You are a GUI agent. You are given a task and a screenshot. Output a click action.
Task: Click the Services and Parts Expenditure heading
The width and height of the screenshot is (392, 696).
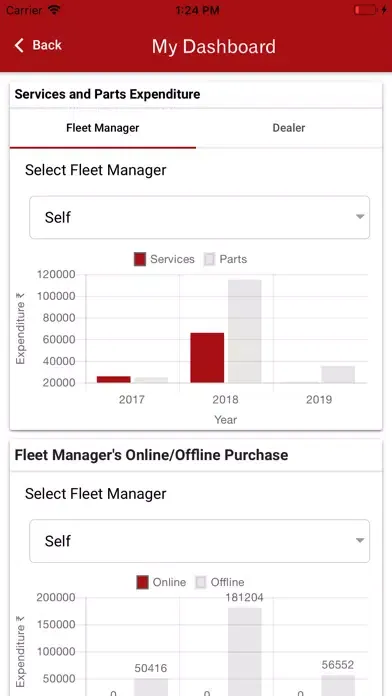point(107,94)
